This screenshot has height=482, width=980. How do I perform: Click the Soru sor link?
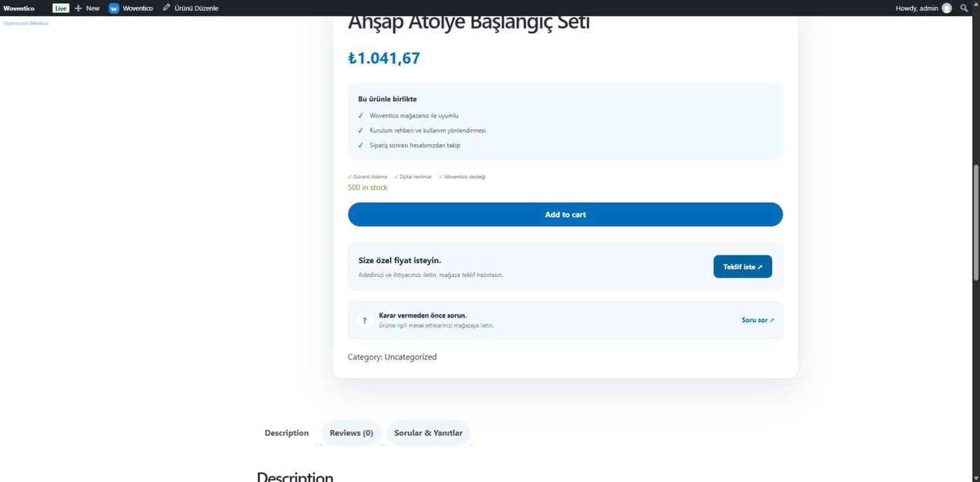758,320
